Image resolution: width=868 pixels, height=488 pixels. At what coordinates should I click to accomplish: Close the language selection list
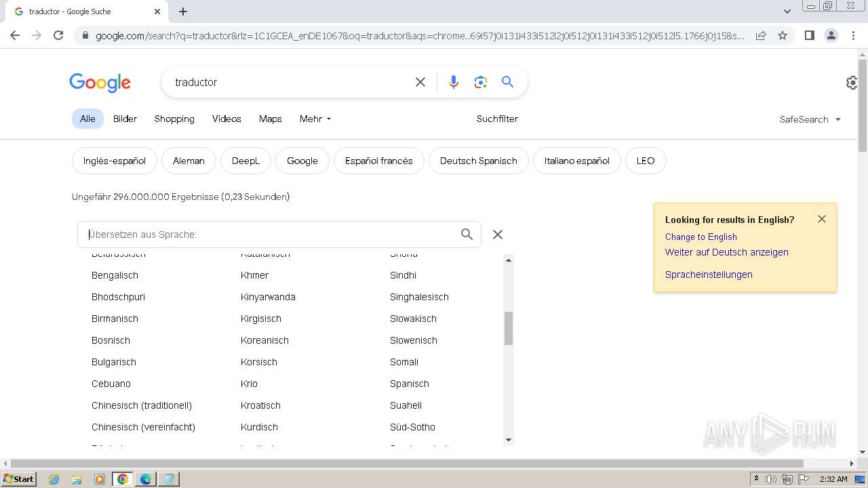tap(498, 234)
